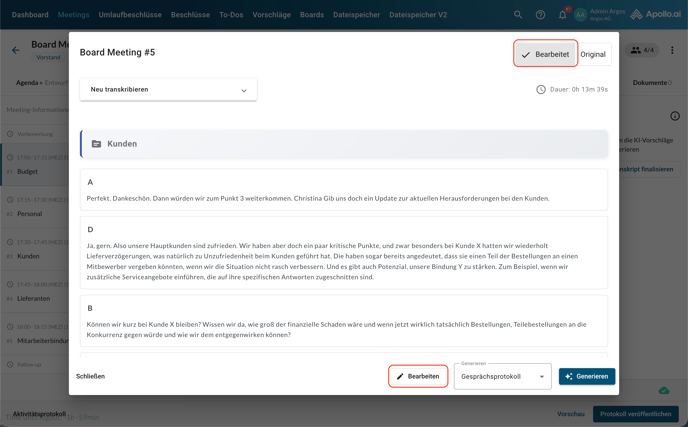
Task: Click the Generieren button
Action: point(587,377)
